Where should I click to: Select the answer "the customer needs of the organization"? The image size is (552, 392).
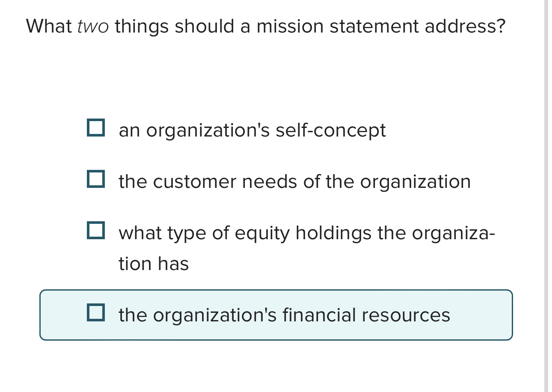tap(294, 181)
